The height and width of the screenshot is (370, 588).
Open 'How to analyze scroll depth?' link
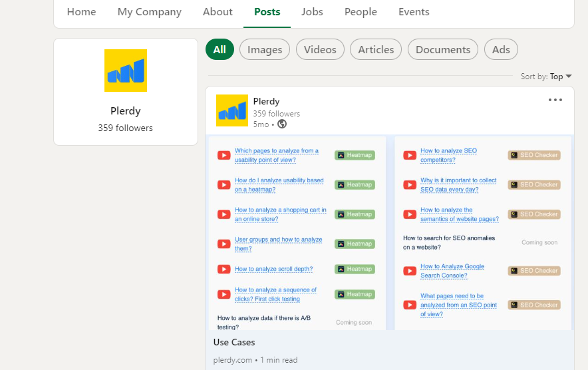(274, 269)
